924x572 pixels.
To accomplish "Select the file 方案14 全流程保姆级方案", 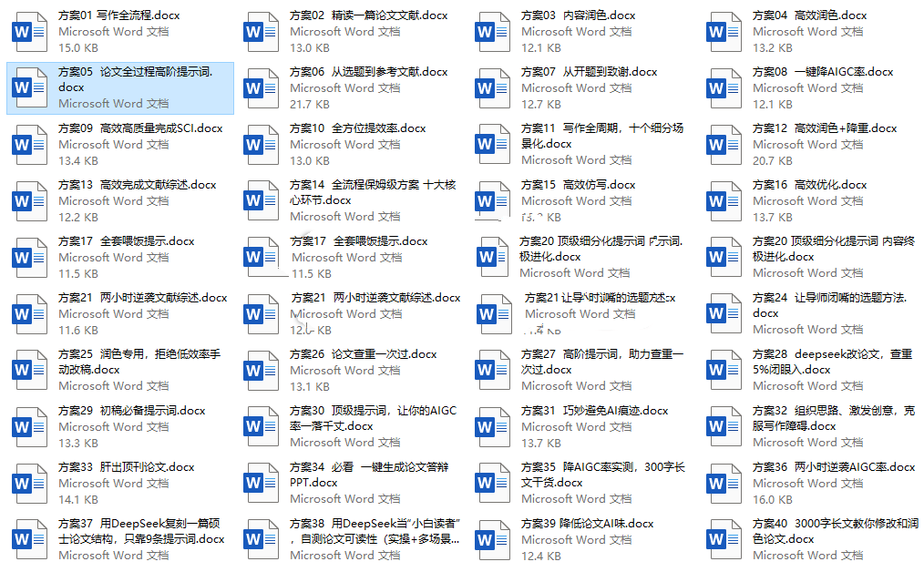I will pyautogui.click(x=351, y=201).
